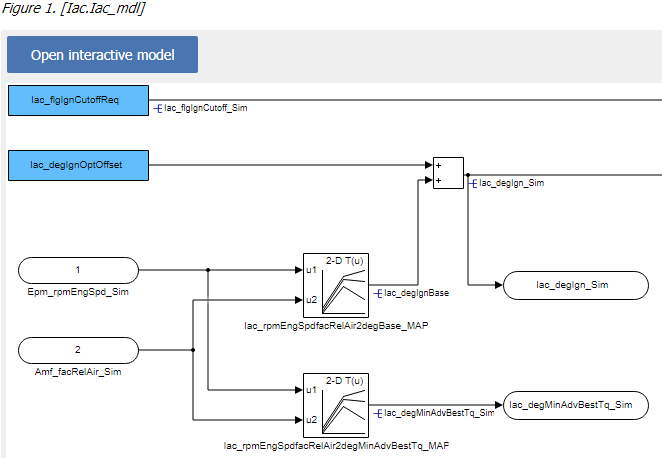The image size is (662, 458).
Task: Click the Epm_rpmEngSpd_Sim label under inport 1
Action: click(x=78, y=292)
